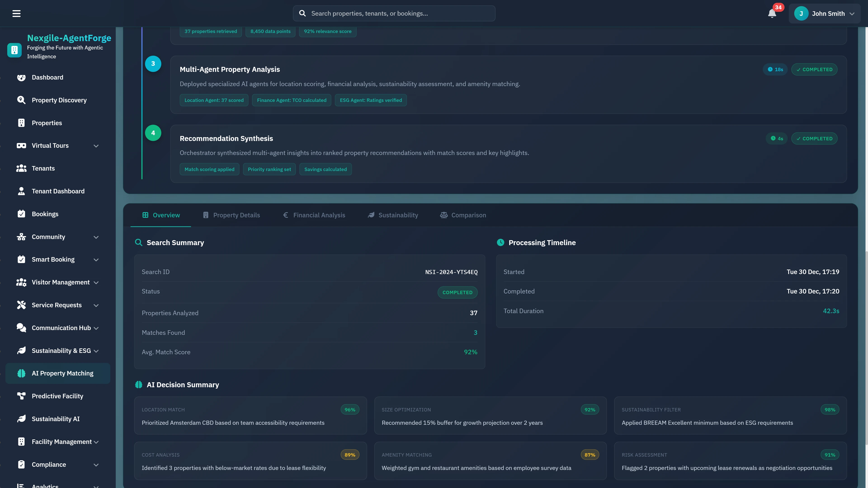Click the Savings calculated chip
Screen dimensions: 868x488
coord(325,169)
